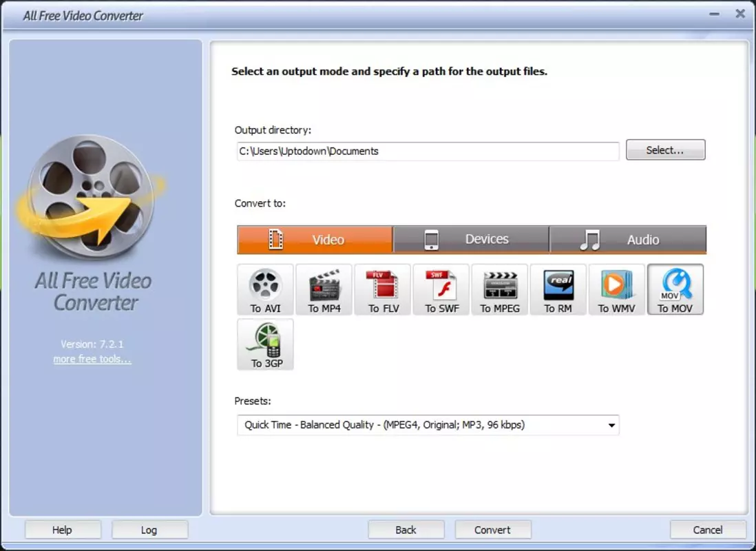
Task: Click the 'Presets:' label
Action: pos(253,401)
